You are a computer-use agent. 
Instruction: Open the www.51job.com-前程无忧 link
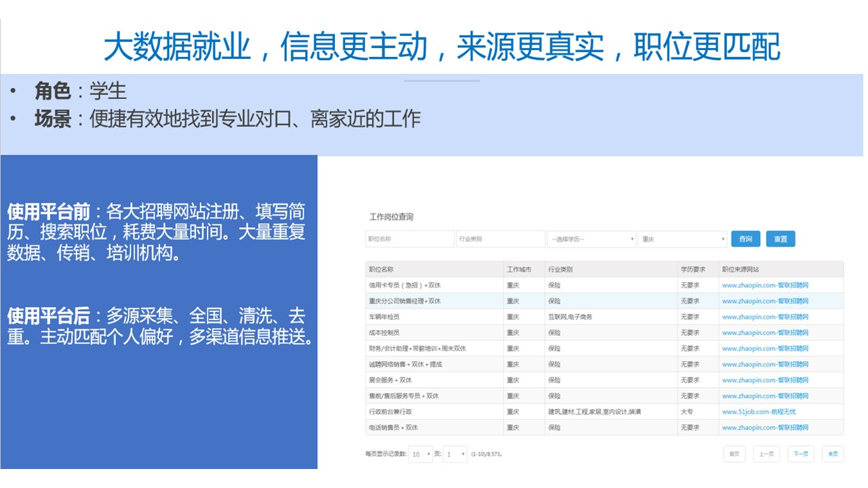click(x=759, y=411)
